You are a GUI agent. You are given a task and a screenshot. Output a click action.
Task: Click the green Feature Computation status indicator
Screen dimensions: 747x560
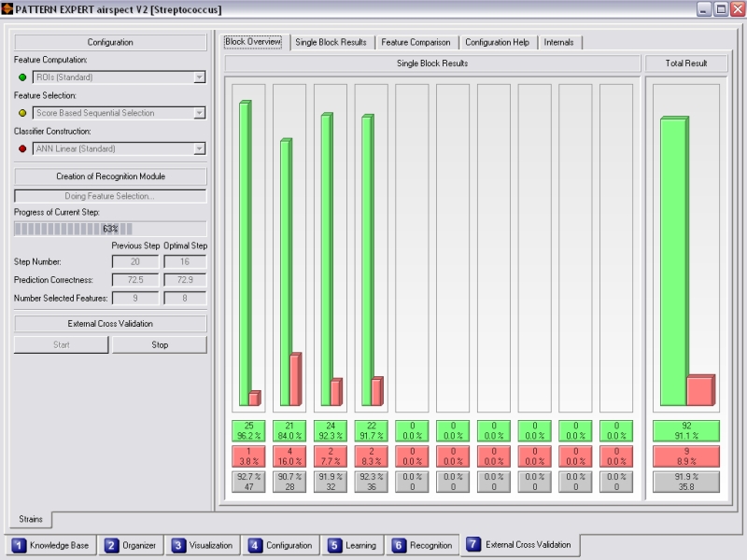(x=22, y=77)
